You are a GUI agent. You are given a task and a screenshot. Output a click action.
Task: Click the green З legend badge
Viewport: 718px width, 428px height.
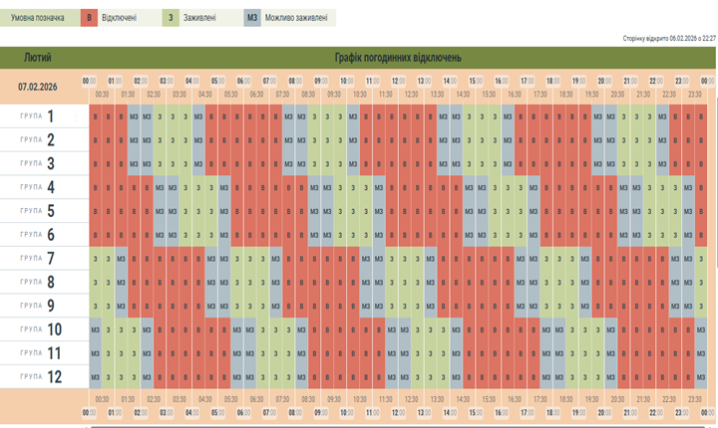click(x=171, y=18)
